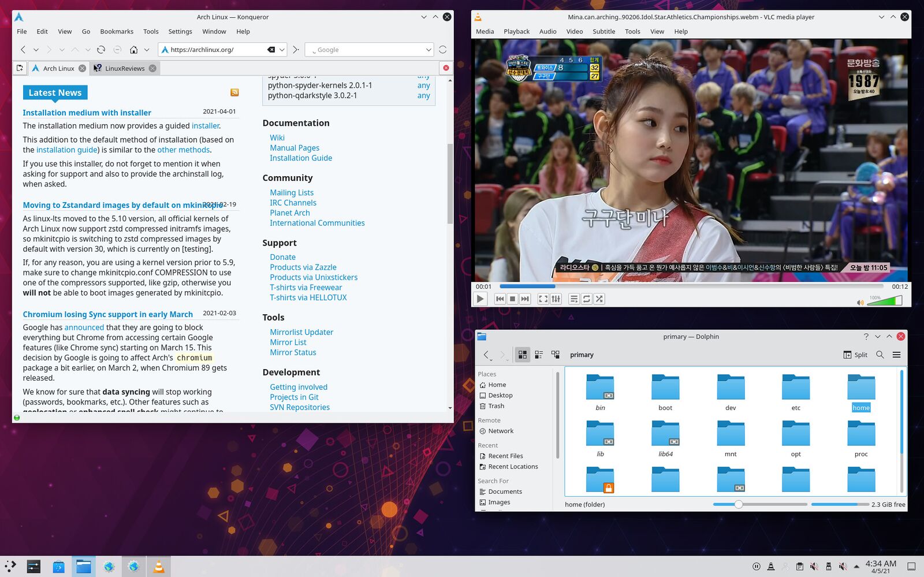
Task: Switch to the LinuxReviews tab
Action: 125,68
